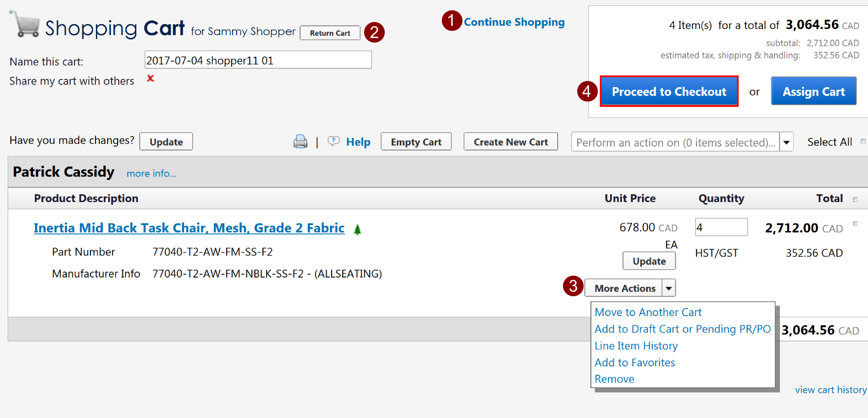This screenshot has height=418, width=868.
Task: Open the Continue Shopping link
Action: tap(514, 22)
